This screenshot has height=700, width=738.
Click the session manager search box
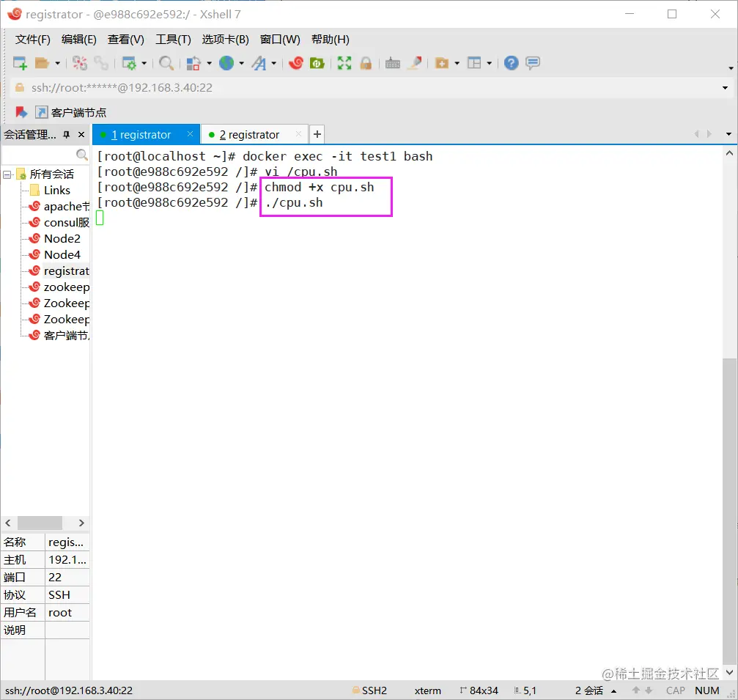click(x=45, y=155)
